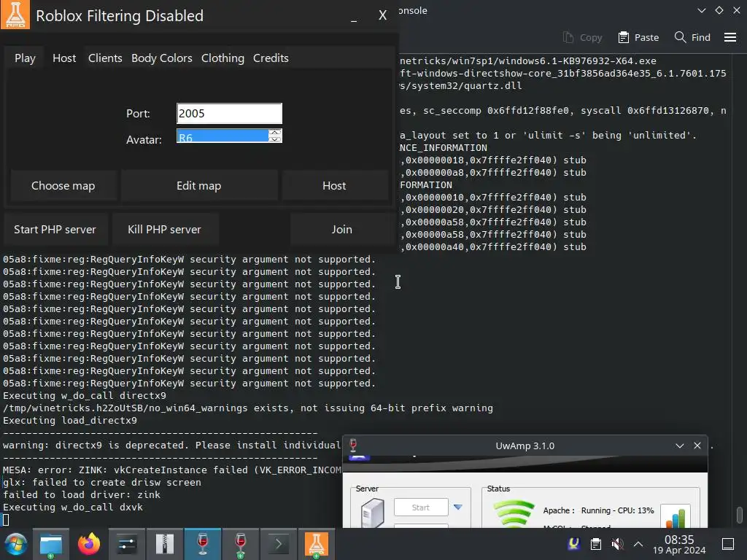The width and height of the screenshot is (747, 560).
Task: Open the UwAmp CPU chart icon
Action: point(676,516)
